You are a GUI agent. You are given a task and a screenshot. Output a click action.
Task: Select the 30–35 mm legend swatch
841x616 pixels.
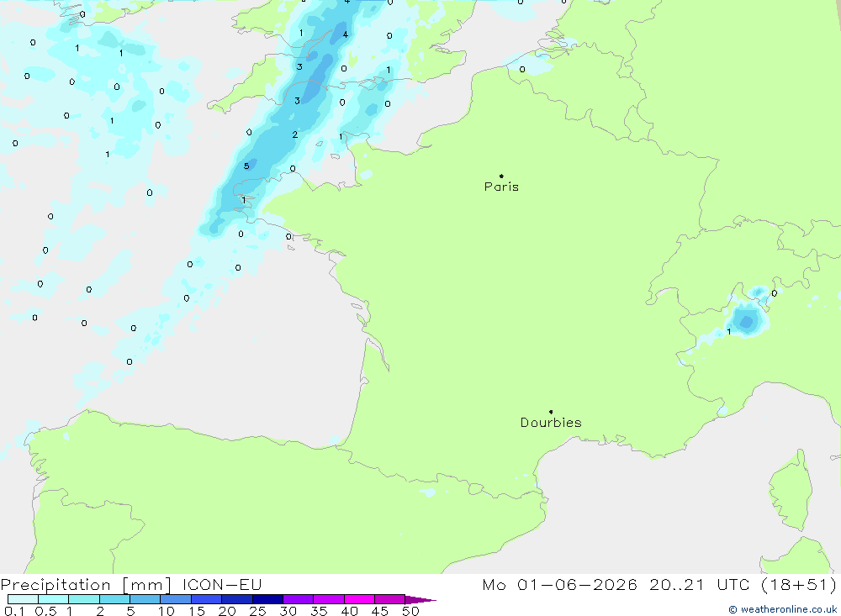pos(299,599)
